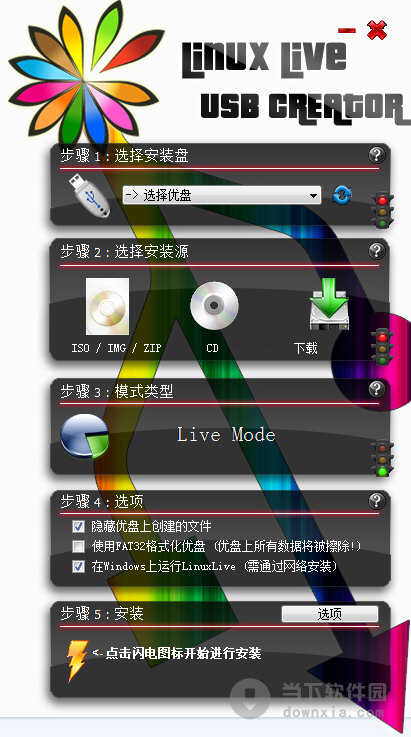
Task: Open help for step 3 (模式类型)
Action: point(376,389)
